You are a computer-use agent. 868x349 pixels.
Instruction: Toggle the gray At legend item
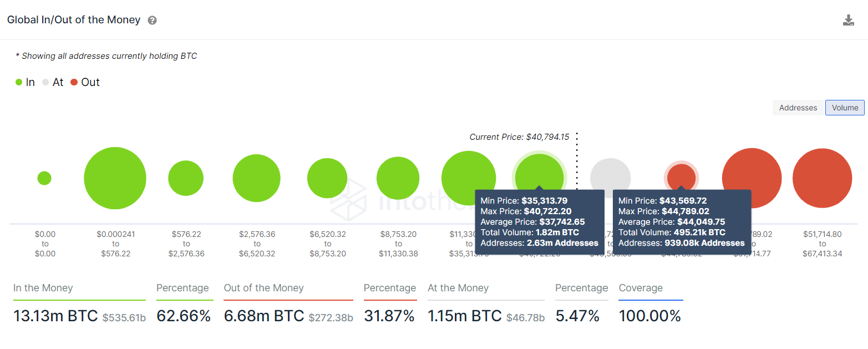point(53,82)
